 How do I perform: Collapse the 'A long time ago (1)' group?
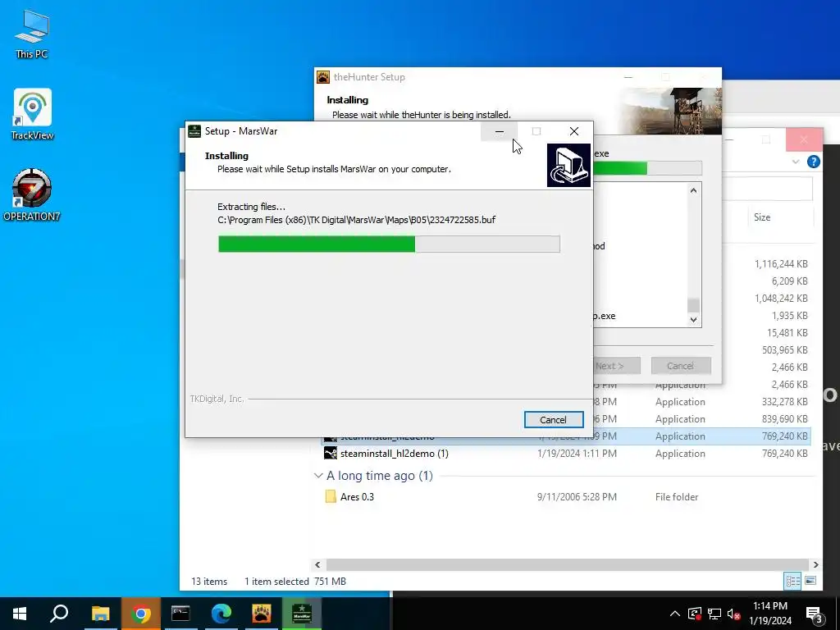click(318, 475)
